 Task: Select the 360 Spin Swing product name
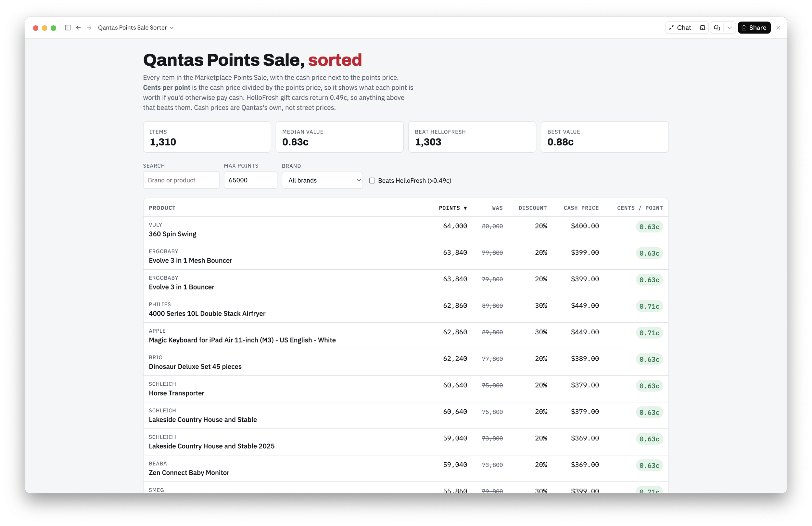pyautogui.click(x=172, y=234)
